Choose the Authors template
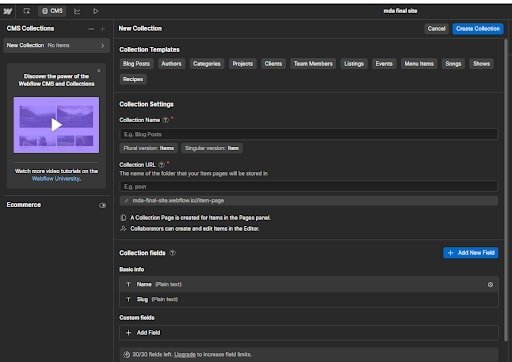Image resolution: width=512 pixels, height=362 pixels. point(171,64)
